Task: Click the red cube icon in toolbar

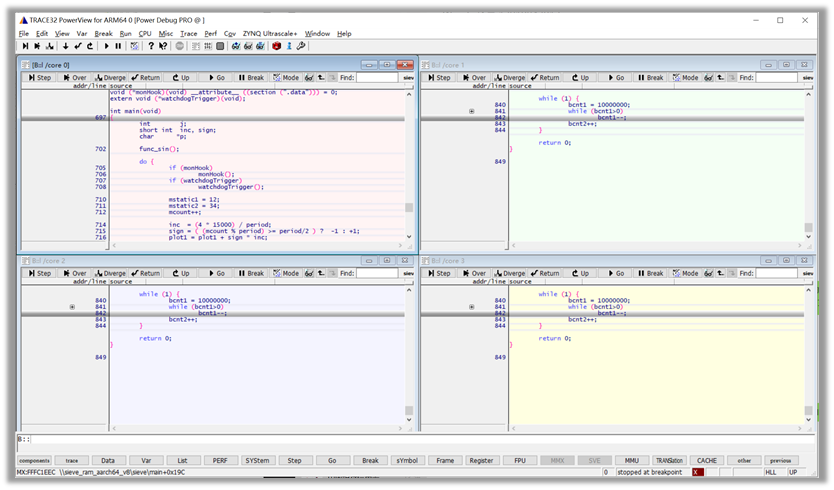Action: point(277,46)
